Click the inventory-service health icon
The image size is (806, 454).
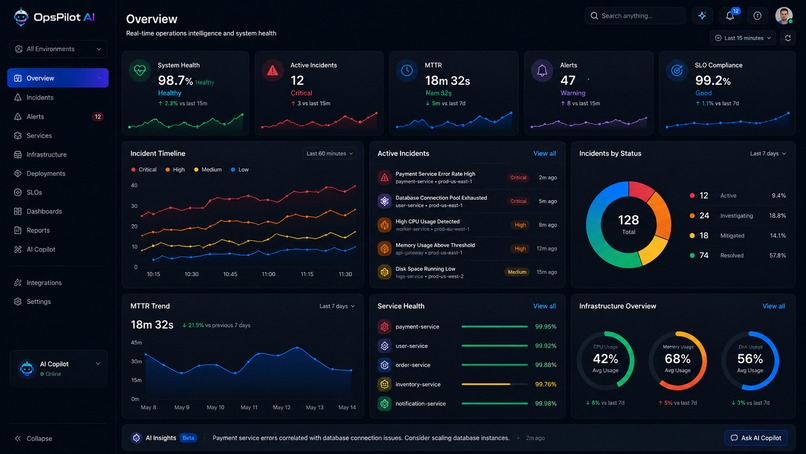[x=384, y=384]
